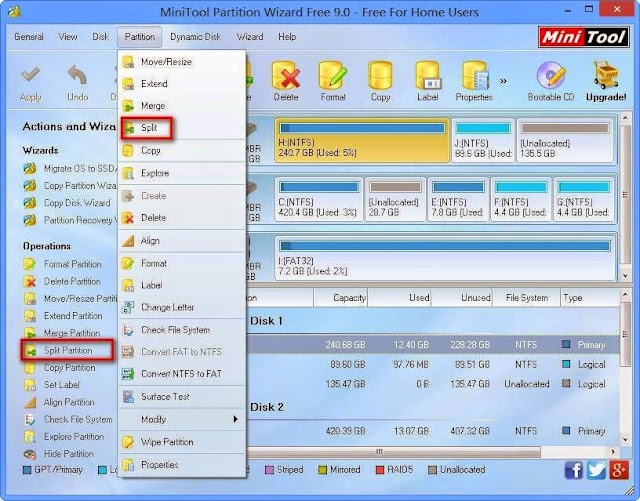Choose Extend from the Partition menu

[182, 84]
